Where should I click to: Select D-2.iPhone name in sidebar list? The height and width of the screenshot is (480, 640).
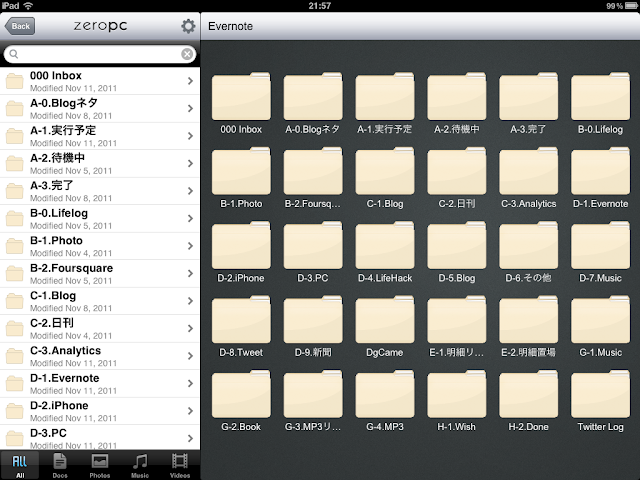(x=59, y=405)
